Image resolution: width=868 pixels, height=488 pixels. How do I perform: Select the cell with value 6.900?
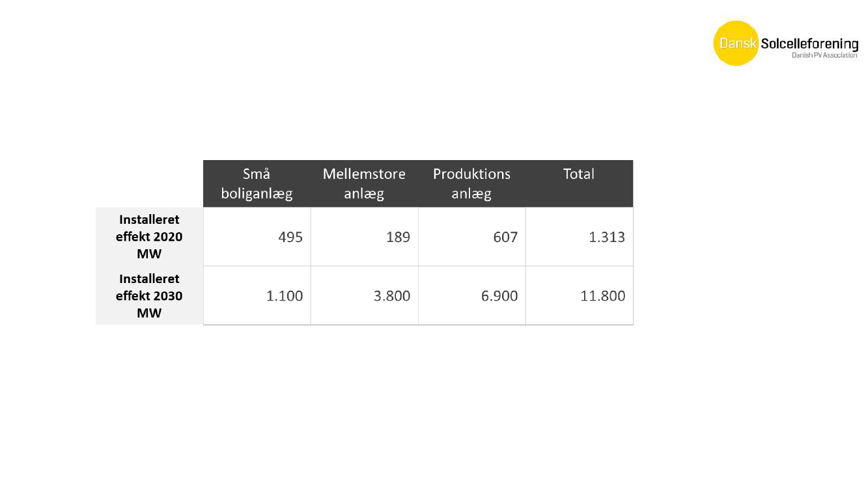click(x=472, y=295)
